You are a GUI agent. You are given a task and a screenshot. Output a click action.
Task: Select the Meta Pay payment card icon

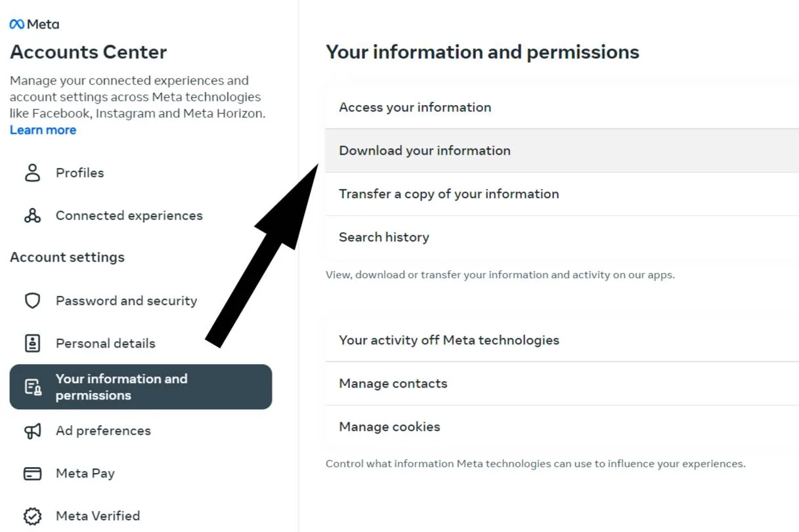[32, 473]
